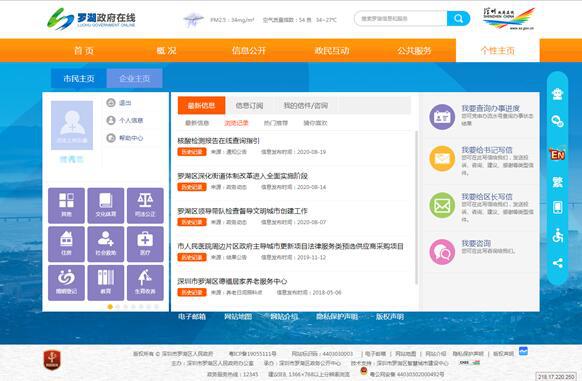582x381 pixels.
Task: Click the 帮助中心 help icon
Action: coord(111,138)
